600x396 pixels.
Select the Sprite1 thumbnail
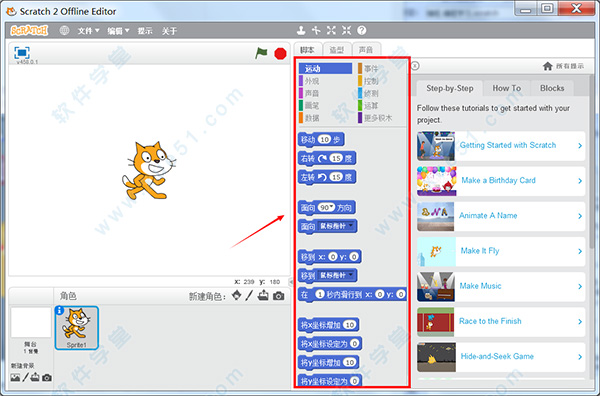(77, 328)
